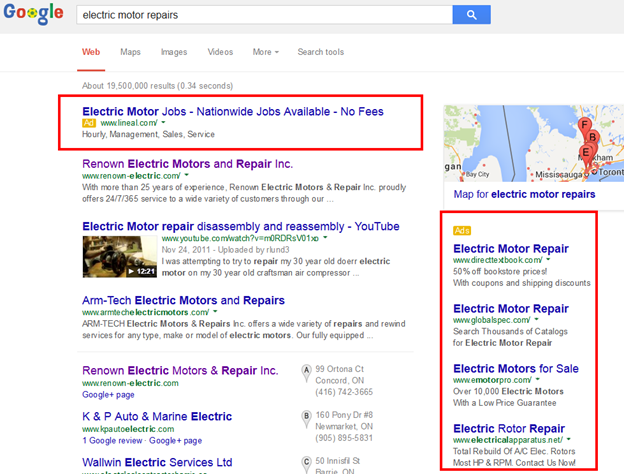Open the Electric Motor Jobs Nationwide ad link
624x474 pixels.
233,111
